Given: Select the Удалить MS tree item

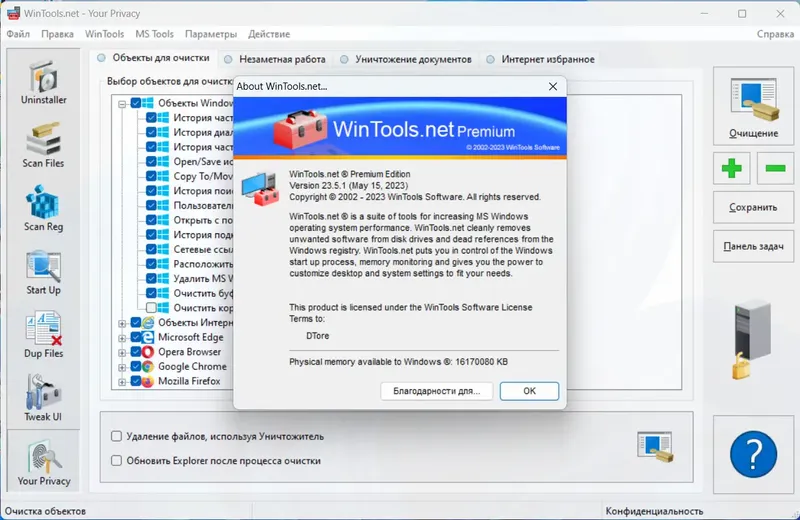Looking at the screenshot, I should [203, 279].
